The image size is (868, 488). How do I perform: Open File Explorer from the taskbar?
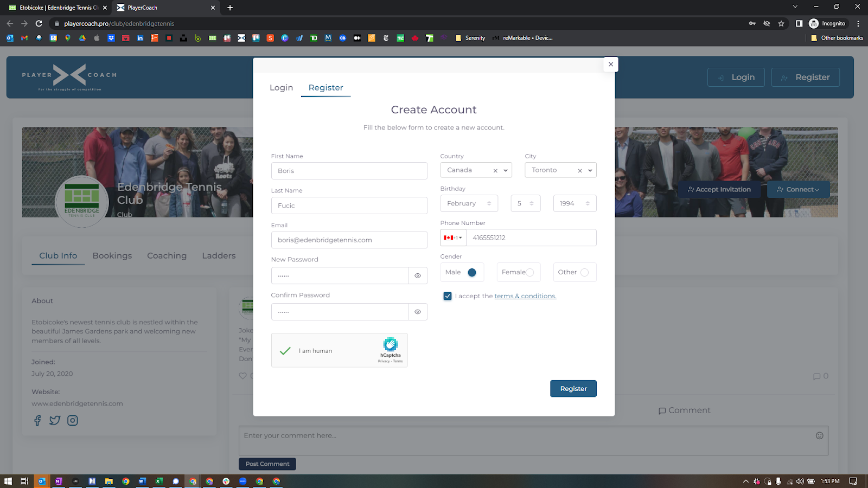click(x=109, y=481)
